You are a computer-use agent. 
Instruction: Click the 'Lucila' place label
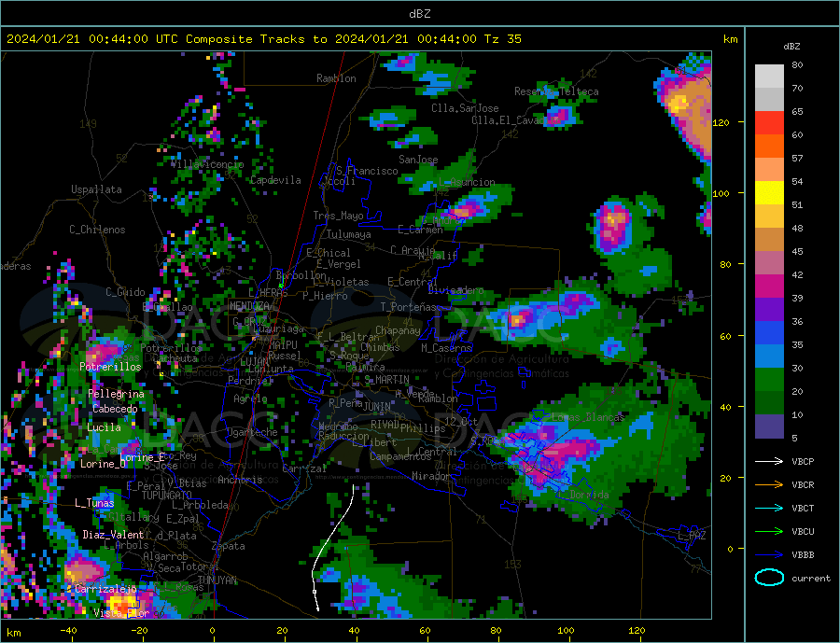(104, 427)
